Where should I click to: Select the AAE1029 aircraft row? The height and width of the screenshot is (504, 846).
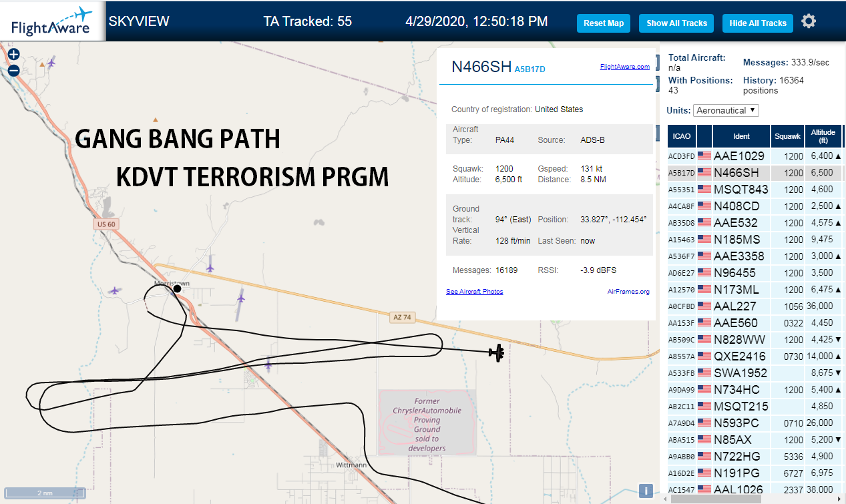coord(754,156)
